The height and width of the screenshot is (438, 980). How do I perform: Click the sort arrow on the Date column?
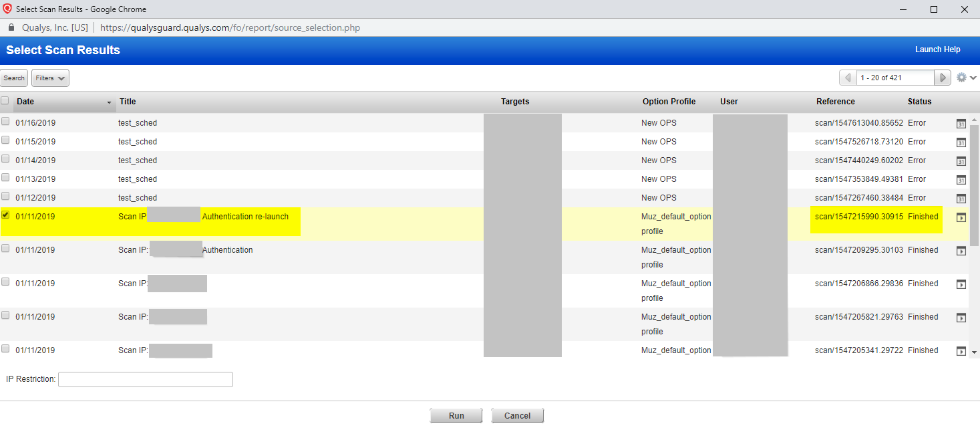pyautogui.click(x=109, y=102)
